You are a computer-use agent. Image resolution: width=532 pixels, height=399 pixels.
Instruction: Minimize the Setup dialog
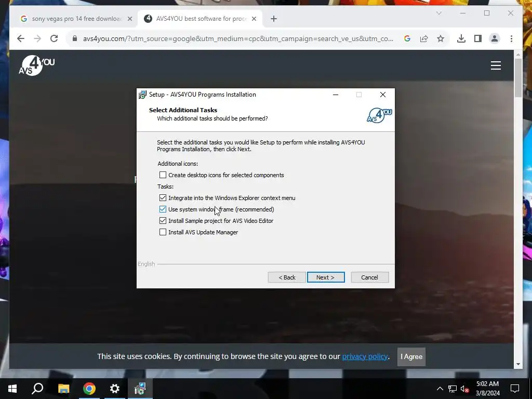coord(336,95)
